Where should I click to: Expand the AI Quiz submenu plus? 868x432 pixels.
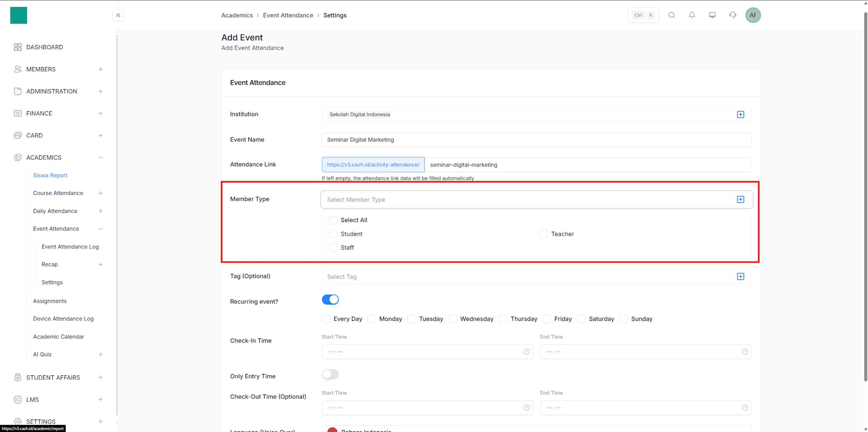[x=100, y=354]
